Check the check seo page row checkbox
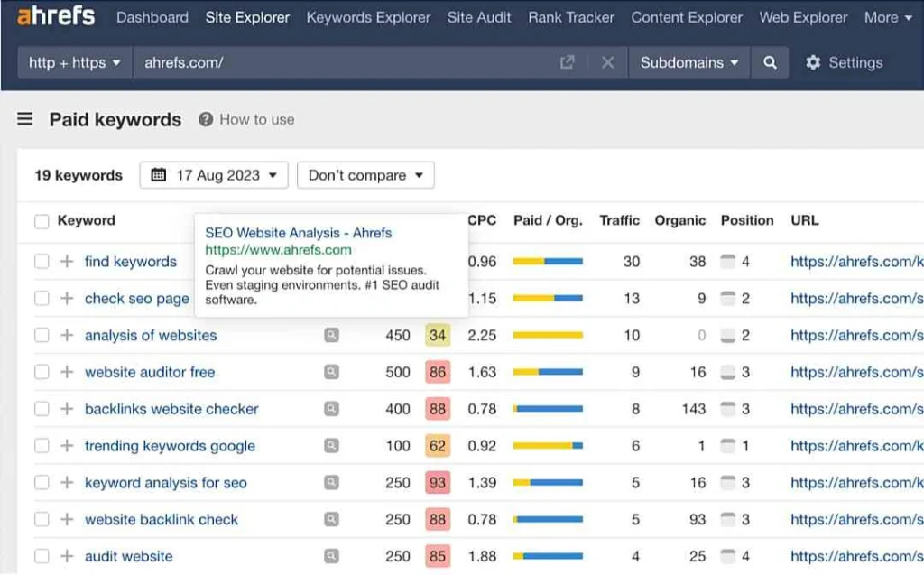Viewport: 924px width, 575px height. coord(42,298)
